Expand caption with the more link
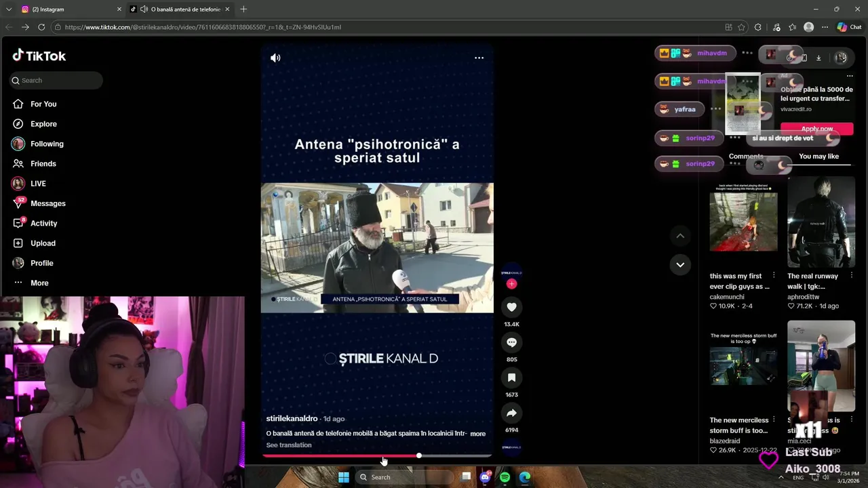 (x=478, y=434)
